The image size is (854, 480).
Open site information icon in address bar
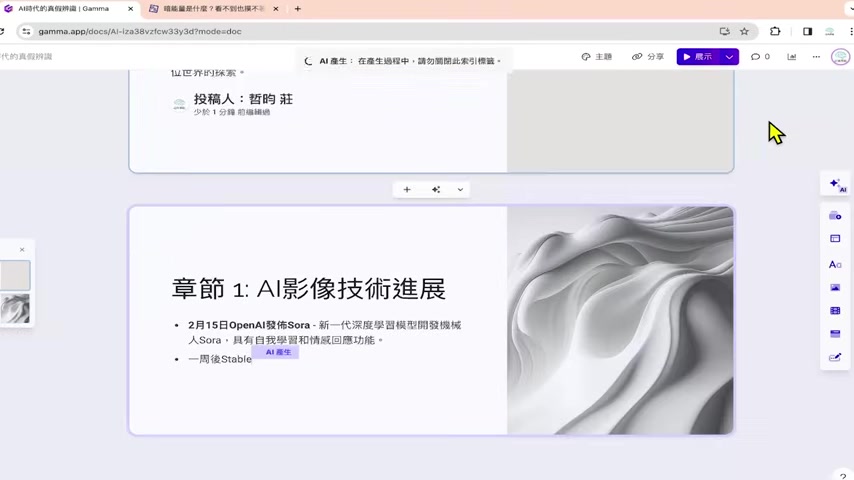[x=26, y=32]
